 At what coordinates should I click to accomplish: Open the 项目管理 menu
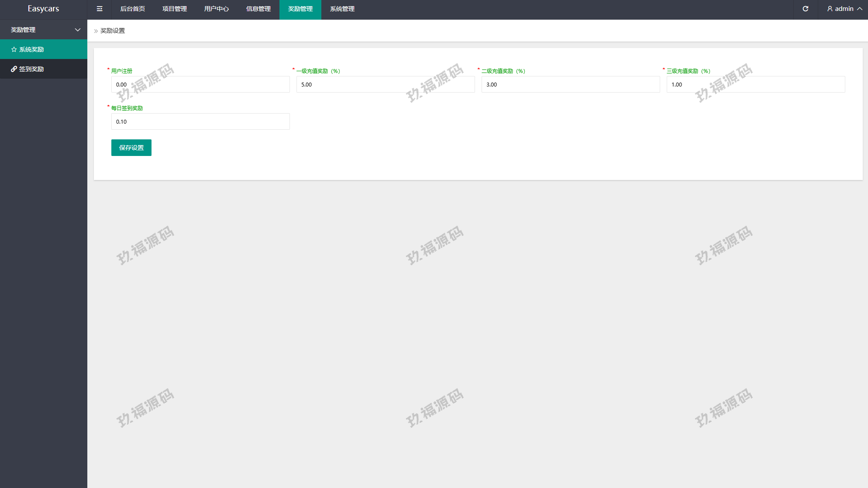tap(175, 9)
